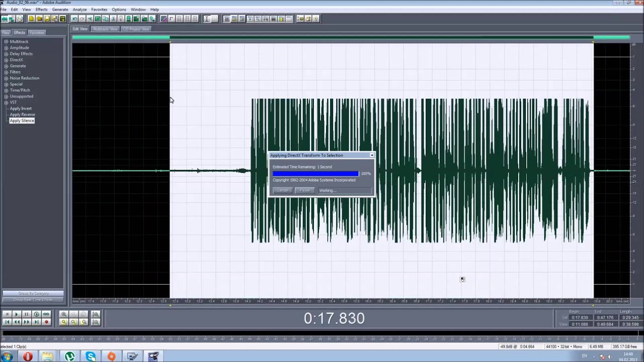Expand the Filters effects group
644x362 pixels.
(x=6, y=72)
